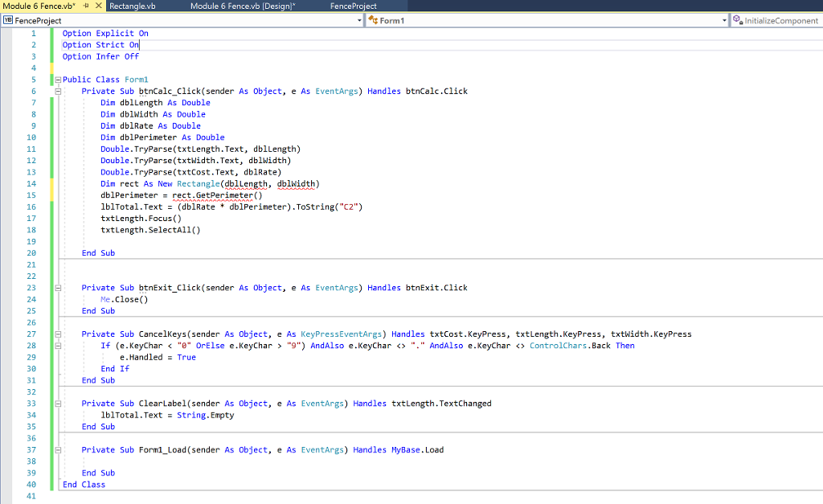Click line number 41 in the margin

click(x=31, y=496)
